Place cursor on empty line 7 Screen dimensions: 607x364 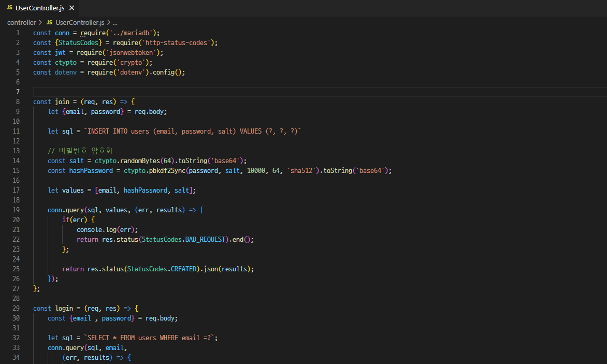pyautogui.click(x=320, y=92)
